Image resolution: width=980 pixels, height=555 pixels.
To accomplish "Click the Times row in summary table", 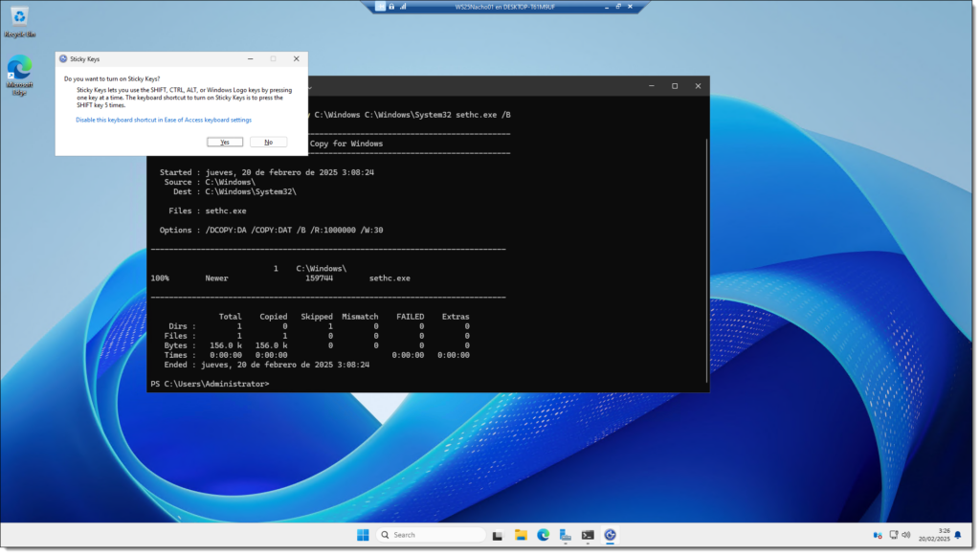I will coord(317,356).
